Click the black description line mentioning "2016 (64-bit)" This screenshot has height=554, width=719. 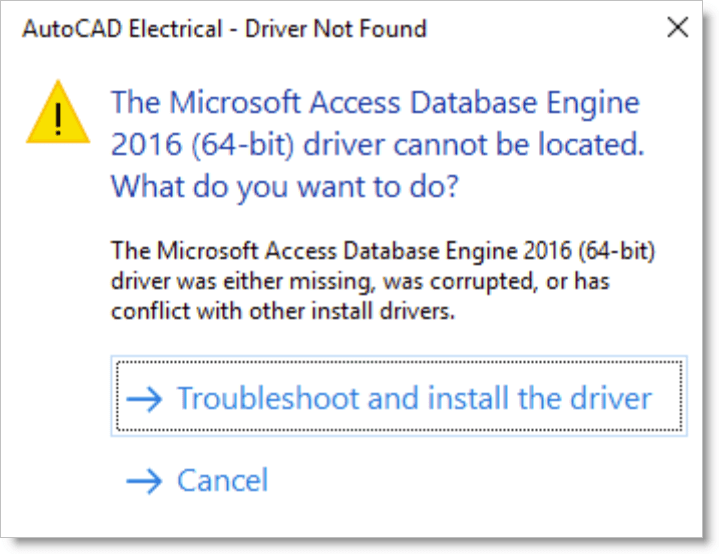point(383,248)
